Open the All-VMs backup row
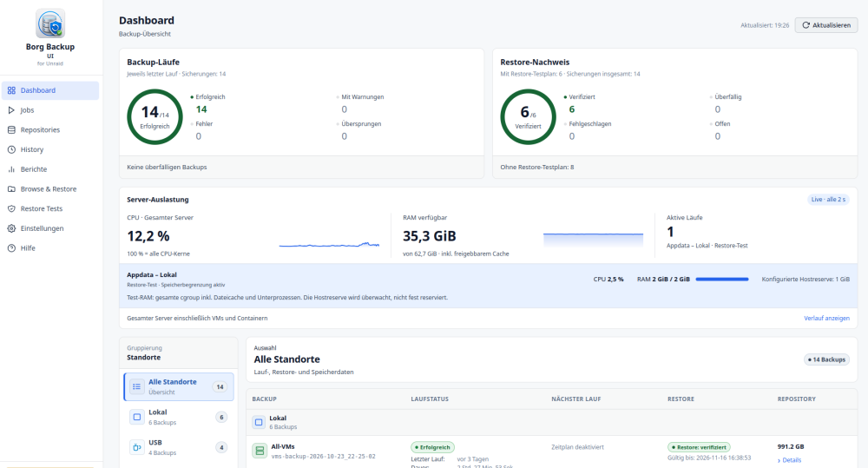868x468 pixels. 551,452
